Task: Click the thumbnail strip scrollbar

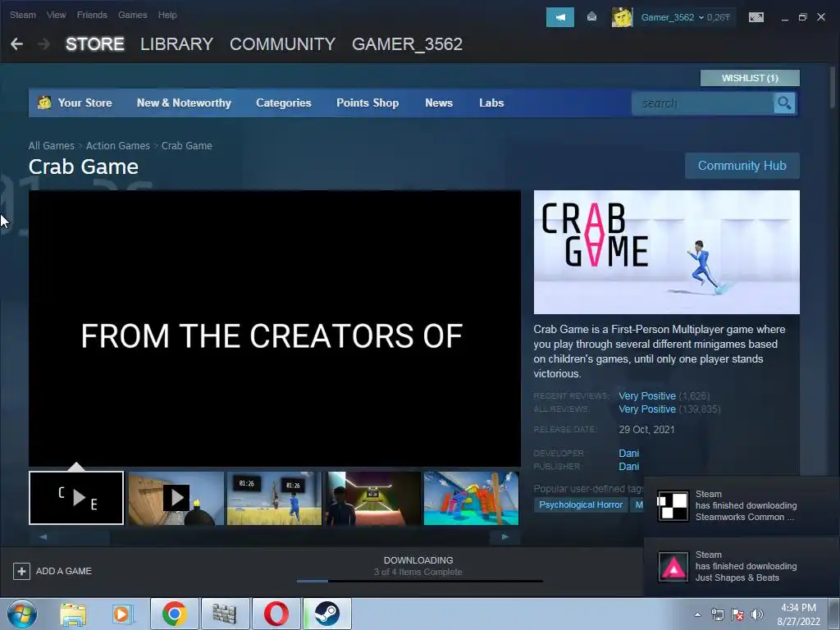Action: coord(274,536)
